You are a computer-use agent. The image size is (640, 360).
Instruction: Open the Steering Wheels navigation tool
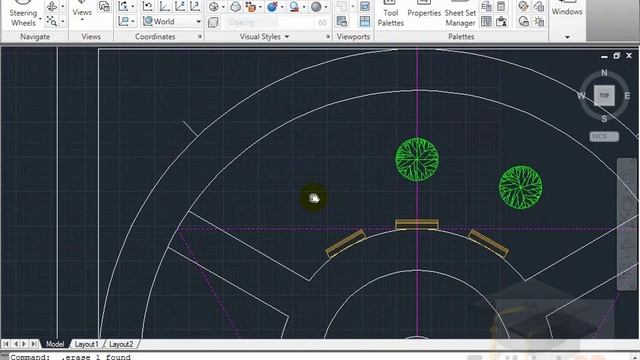[24, 15]
